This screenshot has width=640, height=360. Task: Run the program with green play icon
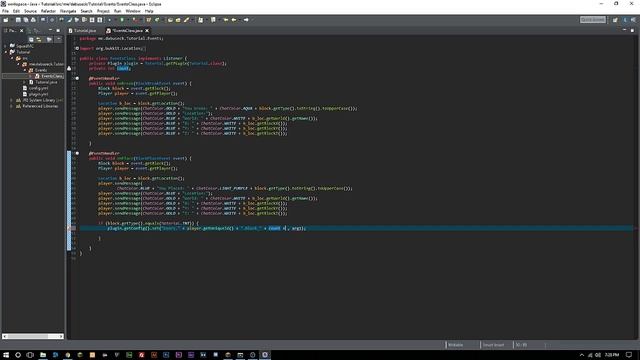coord(122,20)
